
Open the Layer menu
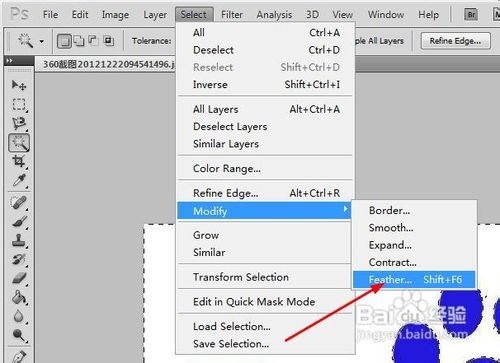(x=155, y=15)
